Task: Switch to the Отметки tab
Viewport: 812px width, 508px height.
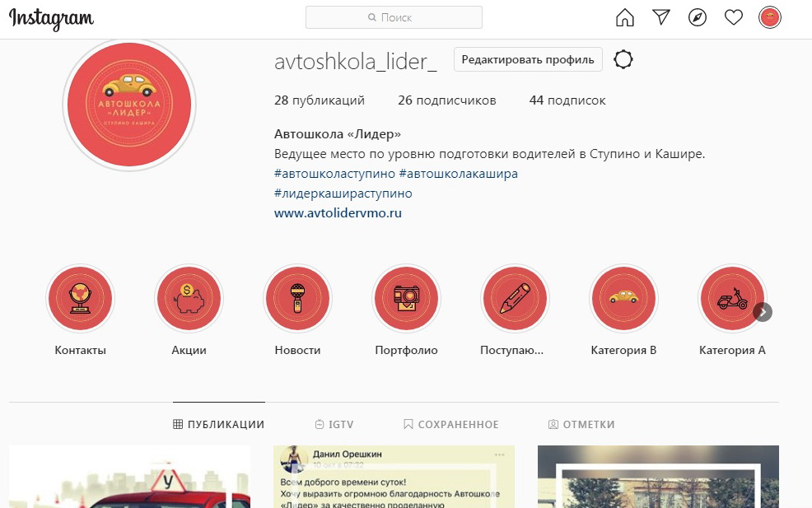Action: point(581,425)
